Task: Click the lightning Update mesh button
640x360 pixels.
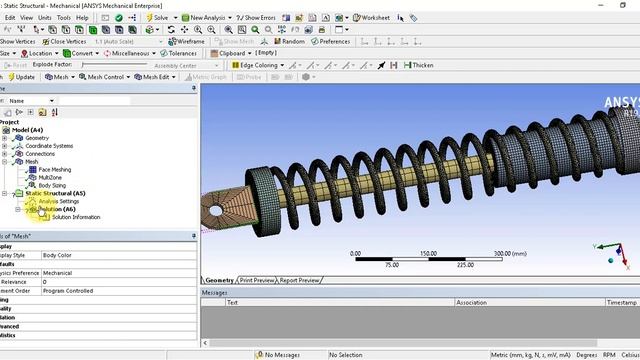Action: (x=22, y=77)
